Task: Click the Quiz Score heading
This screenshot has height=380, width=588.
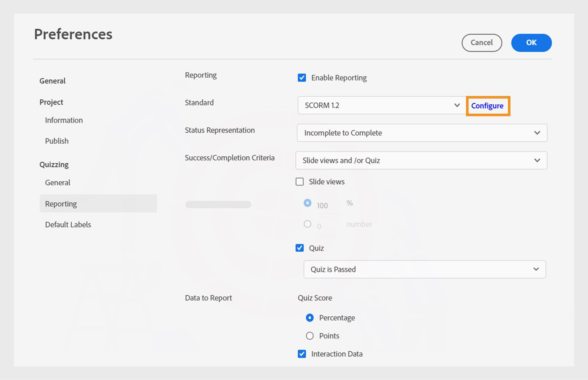Action: (315, 298)
